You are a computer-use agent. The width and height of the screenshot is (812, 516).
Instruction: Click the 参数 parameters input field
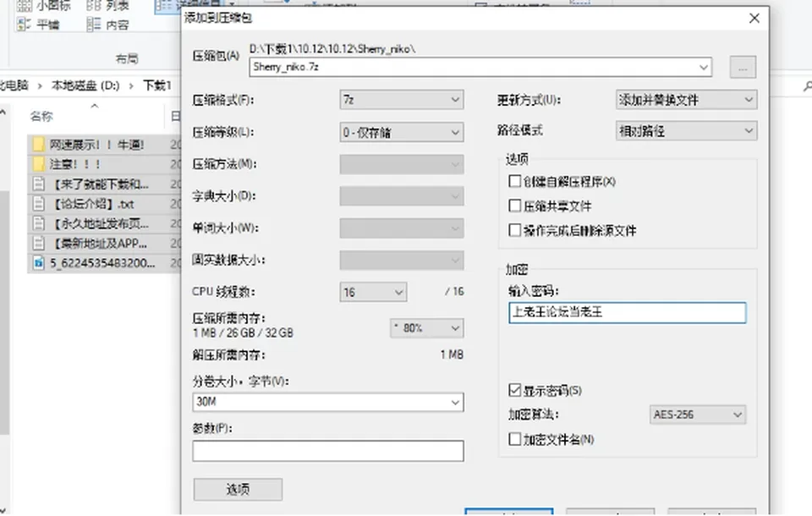(328, 451)
